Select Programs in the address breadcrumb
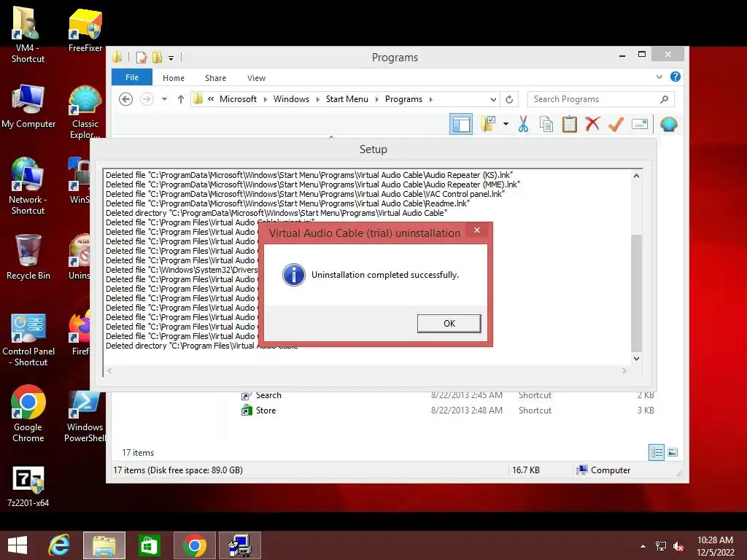The height and width of the screenshot is (560, 747). pos(403,99)
